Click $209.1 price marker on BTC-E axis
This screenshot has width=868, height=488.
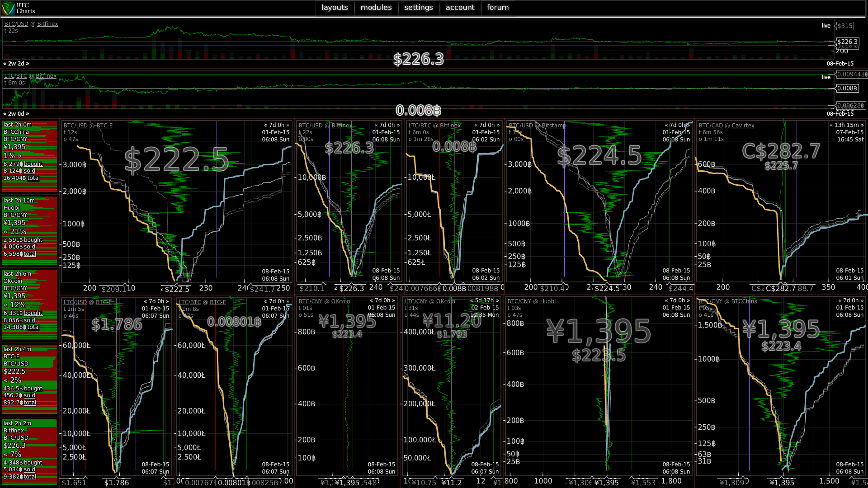click(x=113, y=289)
